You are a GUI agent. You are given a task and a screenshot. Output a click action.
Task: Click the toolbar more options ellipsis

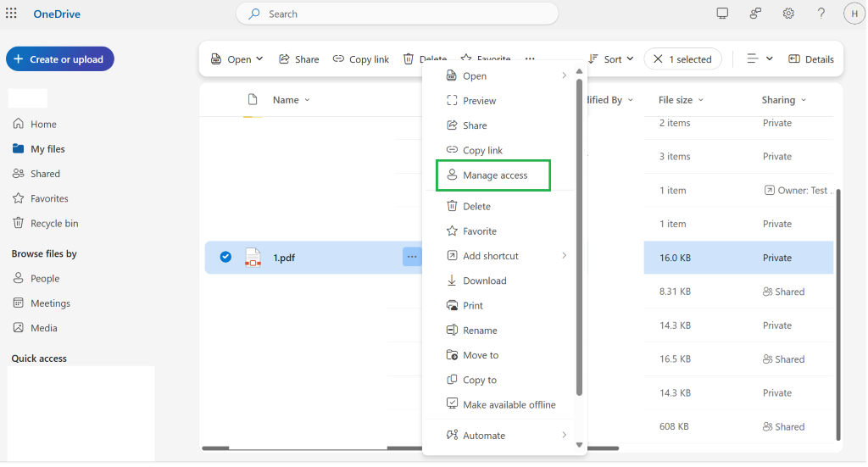530,58
